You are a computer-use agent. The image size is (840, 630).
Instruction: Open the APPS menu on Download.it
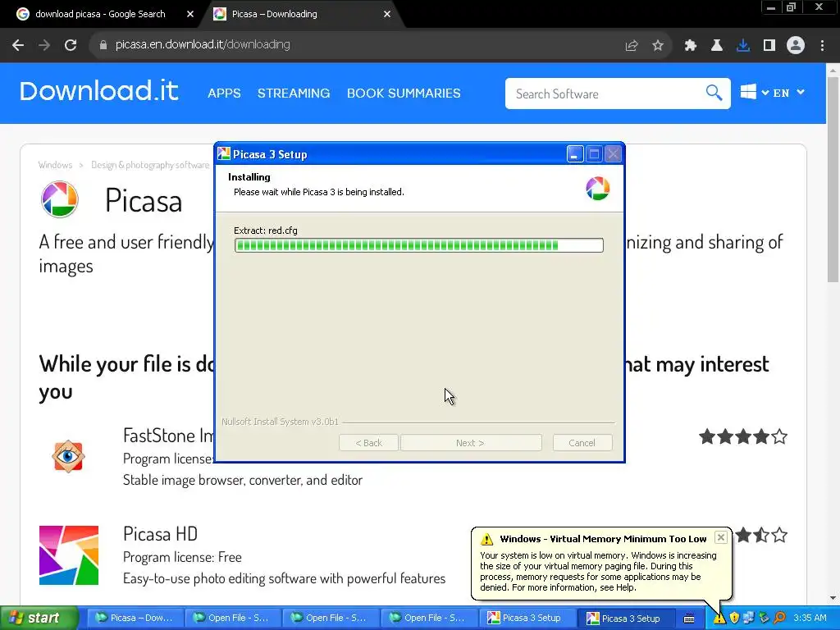(224, 94)
